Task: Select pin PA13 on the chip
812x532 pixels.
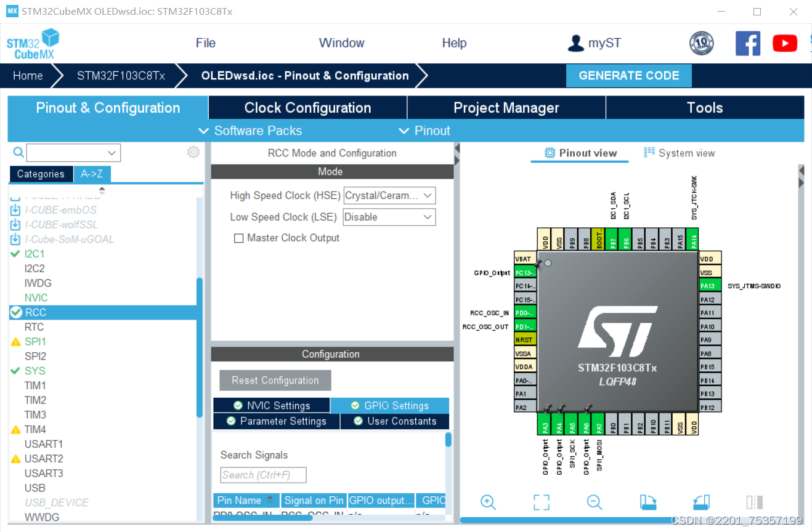Action: click(710, 286)
